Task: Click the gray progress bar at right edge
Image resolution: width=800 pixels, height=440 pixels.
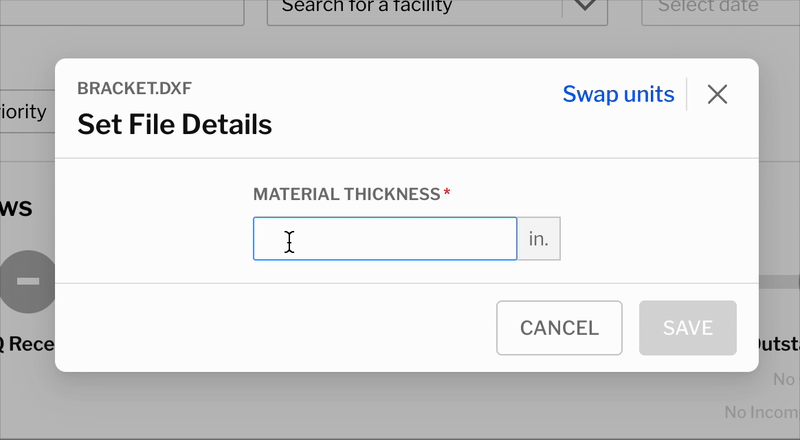Action: coord(779,282)
